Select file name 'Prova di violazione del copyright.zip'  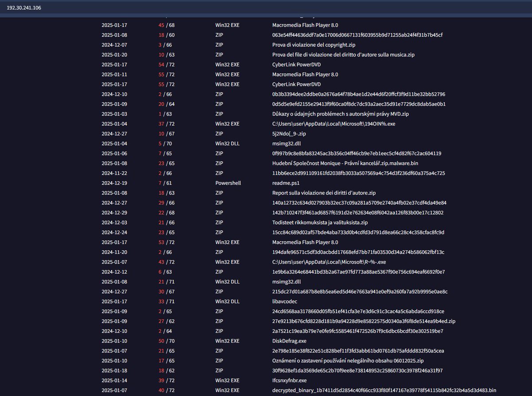(314, 45)
